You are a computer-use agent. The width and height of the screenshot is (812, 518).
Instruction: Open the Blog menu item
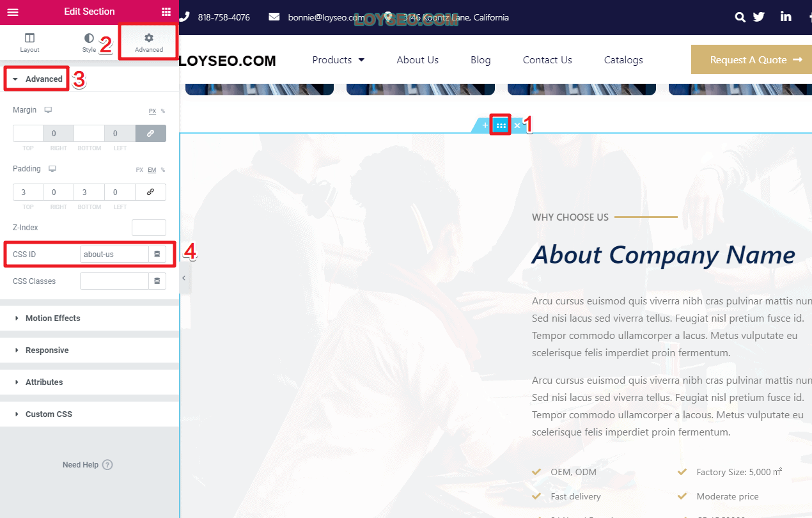coord(481,59)
